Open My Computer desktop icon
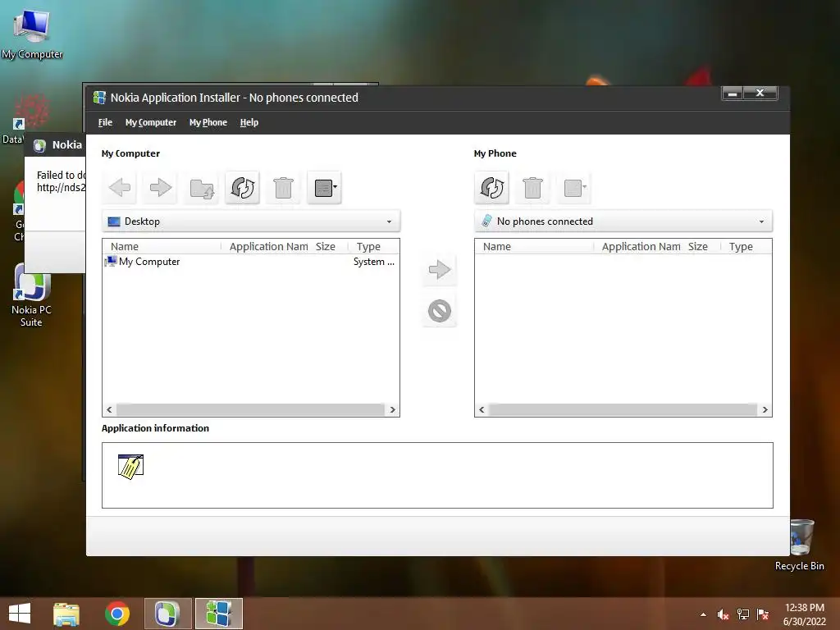The height and width of the screenshot is (630, 840). pyautogui.click(x=32, y=34)
